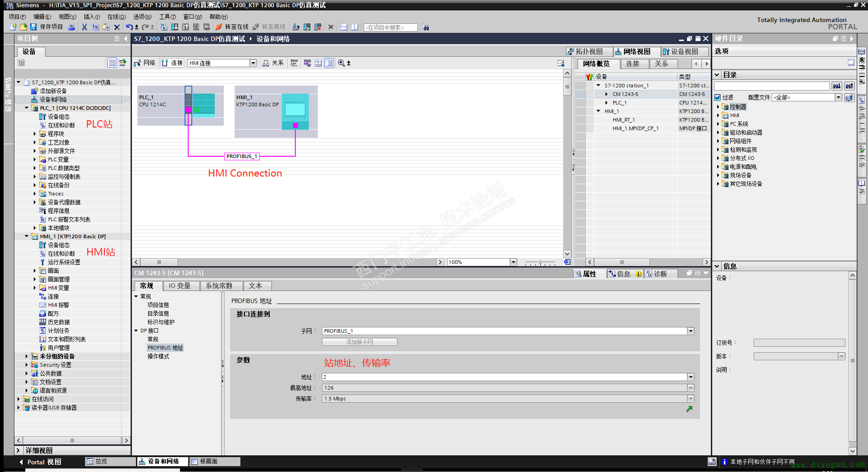Open the 在线 menu
The image size is (868, 472).
click(x=116, y=17)
